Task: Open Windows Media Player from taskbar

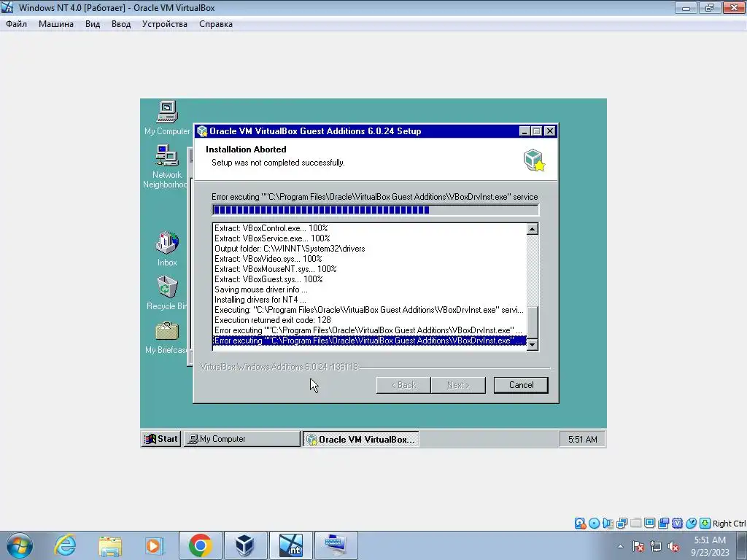Action: pyautogui.click(x=155, y=545)
